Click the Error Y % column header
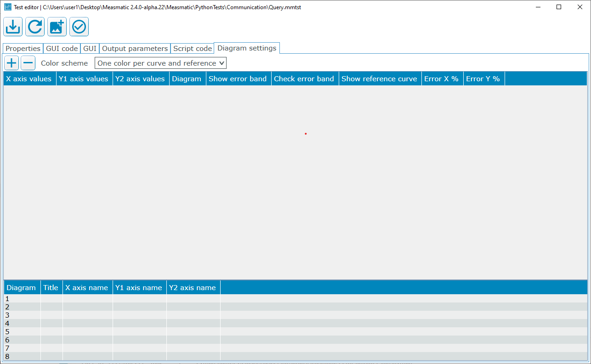Image resolution: width=591 pixels, height=364 pixels. pyautogui.click(x=484, y=78)
